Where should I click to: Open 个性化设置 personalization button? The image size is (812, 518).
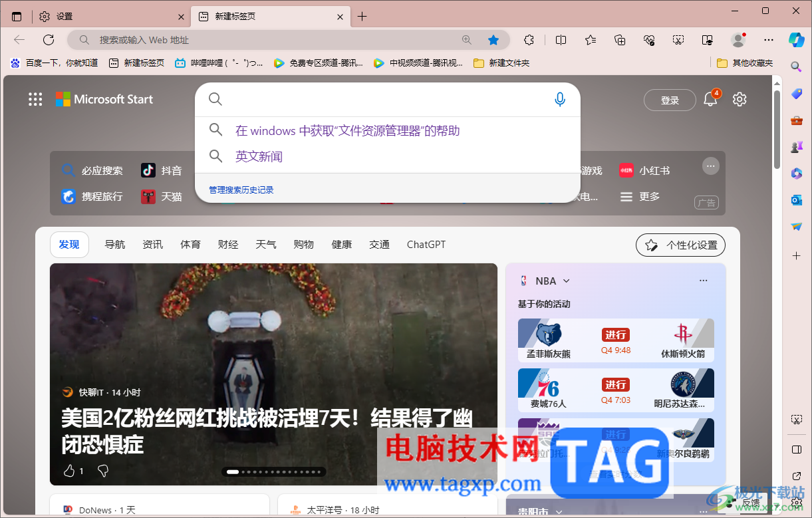click(x=680, y=245)
